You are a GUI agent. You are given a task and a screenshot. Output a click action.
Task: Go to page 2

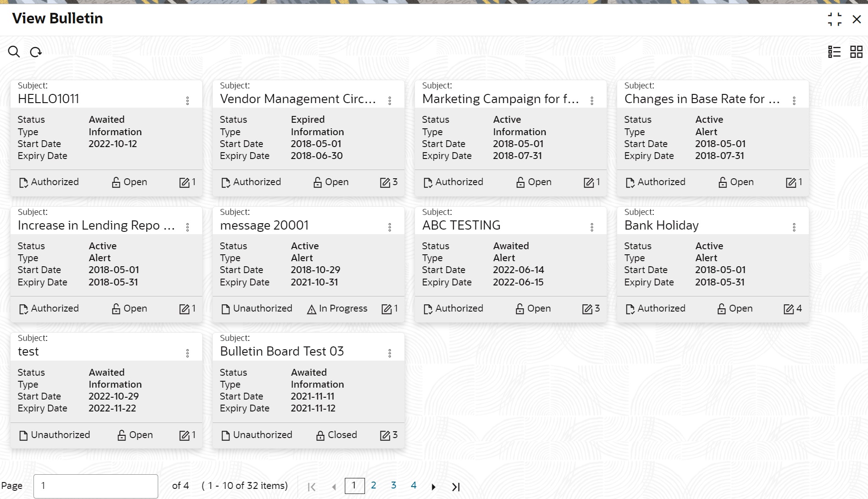coord(374,485)
